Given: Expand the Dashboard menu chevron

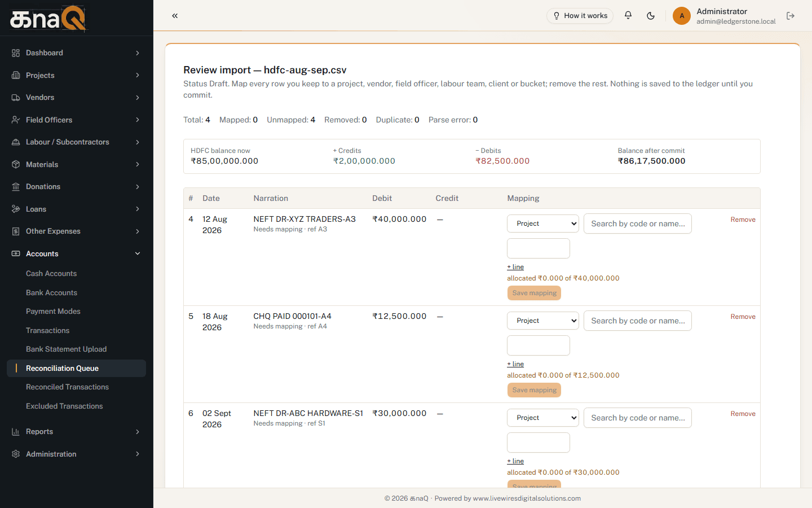Looking at the screenshot, I should [138, 53].
